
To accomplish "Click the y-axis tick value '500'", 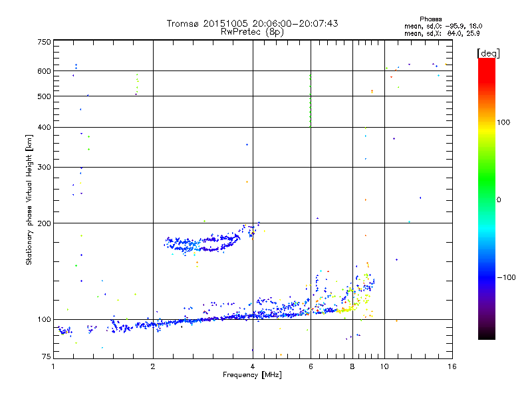I will click(44, 96).
